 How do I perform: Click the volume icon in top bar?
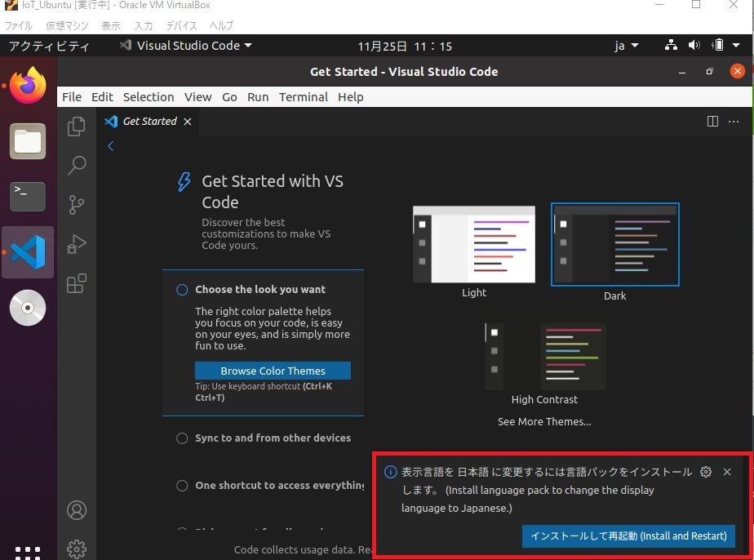[694, 45]
